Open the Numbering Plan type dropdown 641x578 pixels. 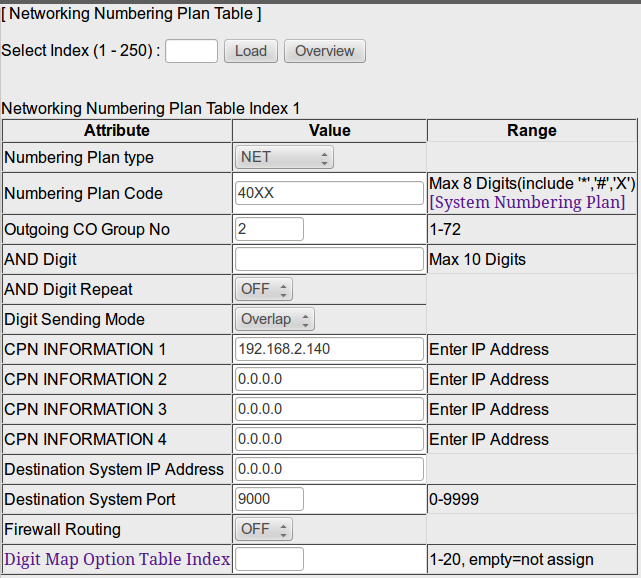[285, 157]
